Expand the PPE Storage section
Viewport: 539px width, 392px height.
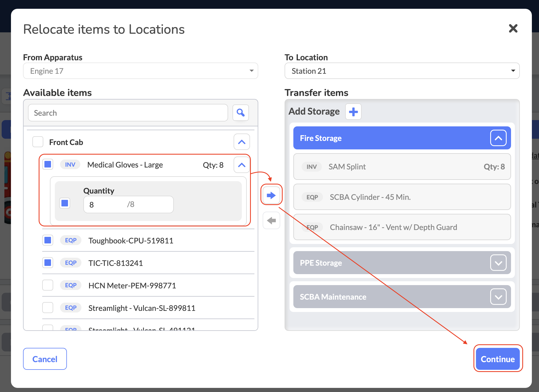point(498,263)
